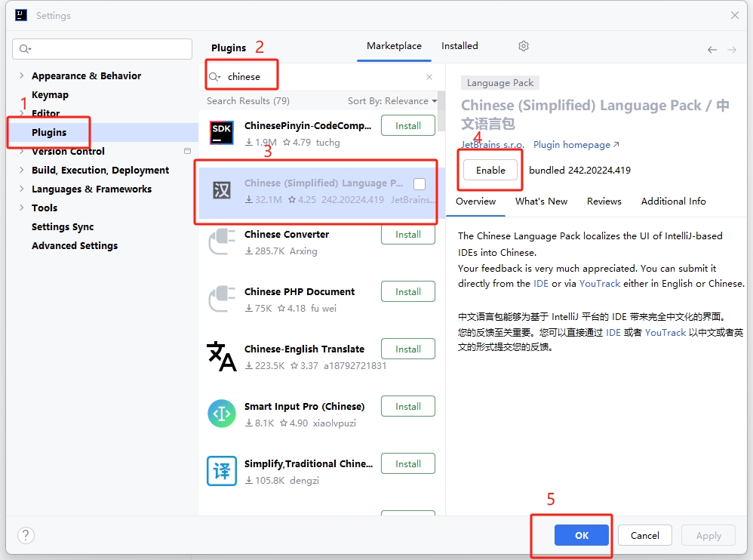This screenshot has height=560, width=753.
Task: Select Editor in settings tree
Action: pos(45,113)
